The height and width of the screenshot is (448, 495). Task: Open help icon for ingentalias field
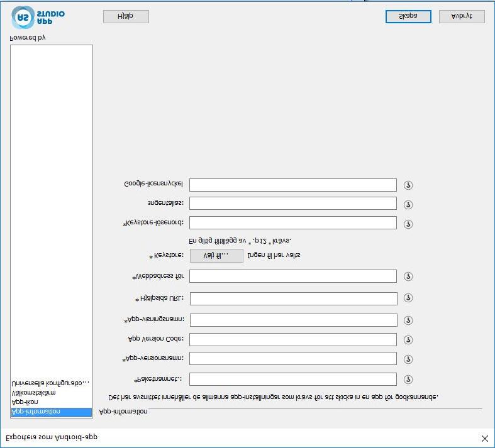click(x=408, y=205)
